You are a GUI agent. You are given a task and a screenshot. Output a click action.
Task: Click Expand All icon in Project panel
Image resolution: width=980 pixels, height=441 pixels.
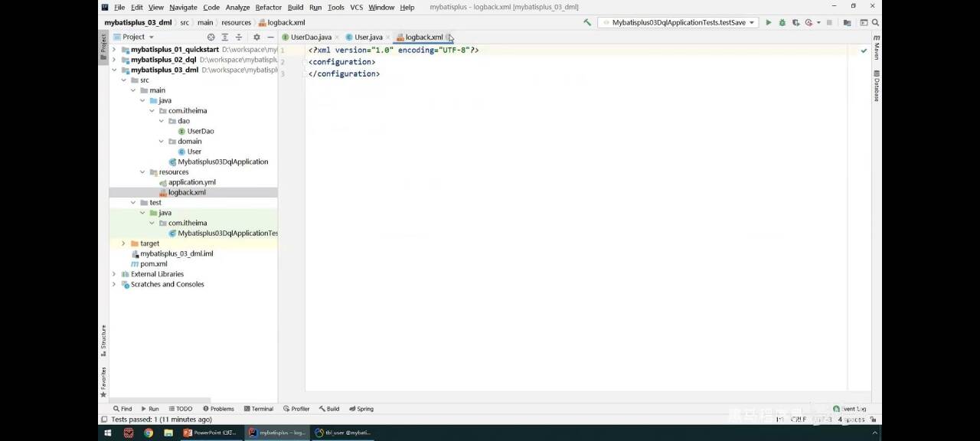pyautogui.click(x=224, y=37)
